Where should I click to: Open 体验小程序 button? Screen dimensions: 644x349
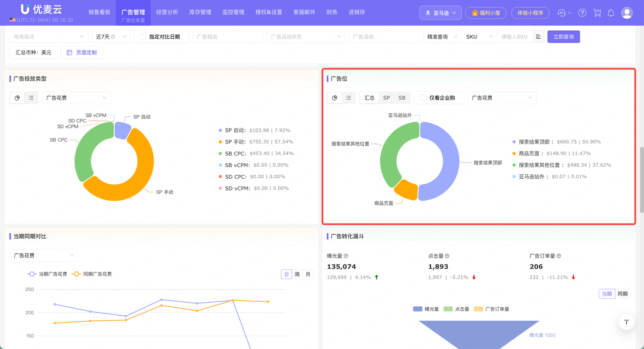point(530,13)
